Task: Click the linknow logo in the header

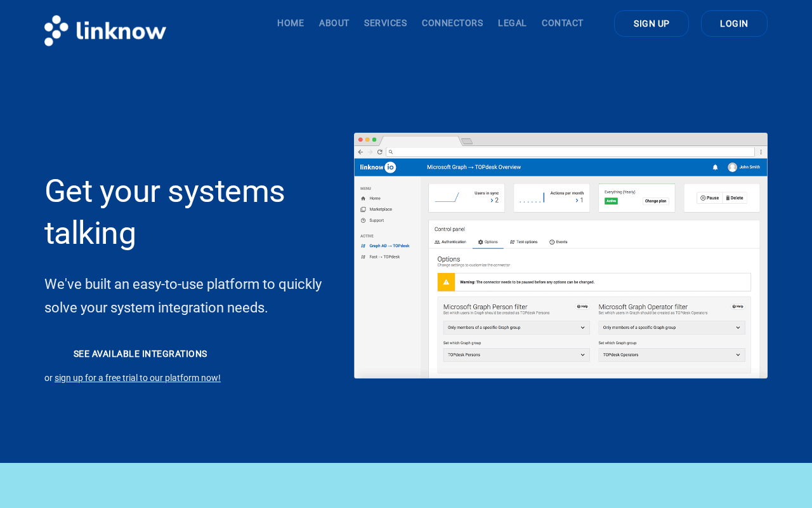Action: [105, 30]
